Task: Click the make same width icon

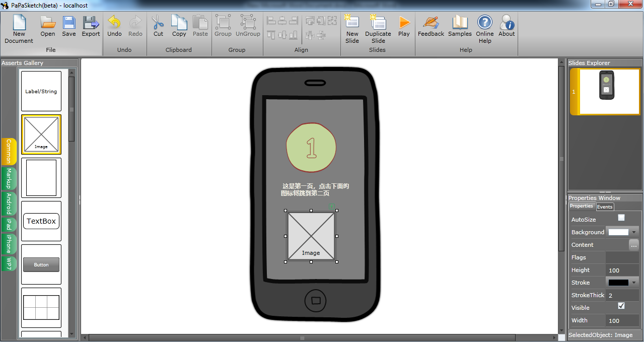Action: (310, 21)
